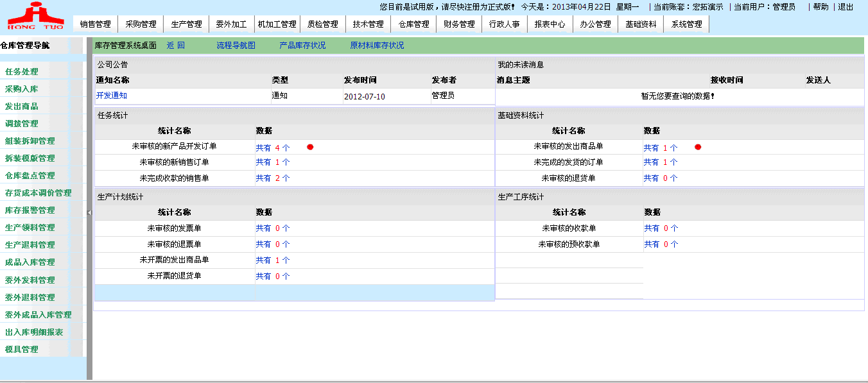Go to the 质检管理 tab

tap(322, 24)
